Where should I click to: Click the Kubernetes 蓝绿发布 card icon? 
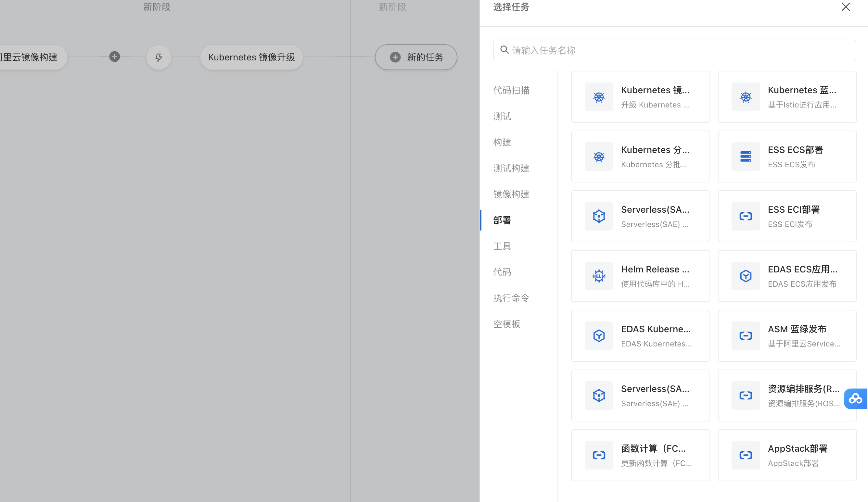point(746,97)
